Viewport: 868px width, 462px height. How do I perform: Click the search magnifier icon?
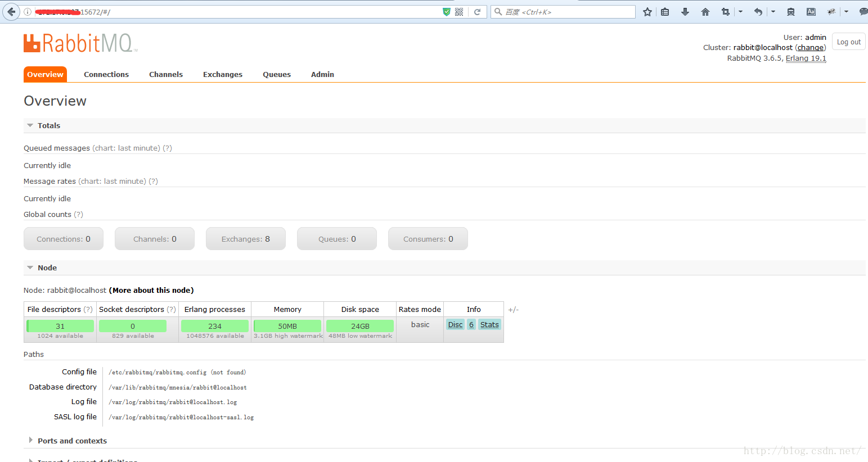tap(498, 12)
